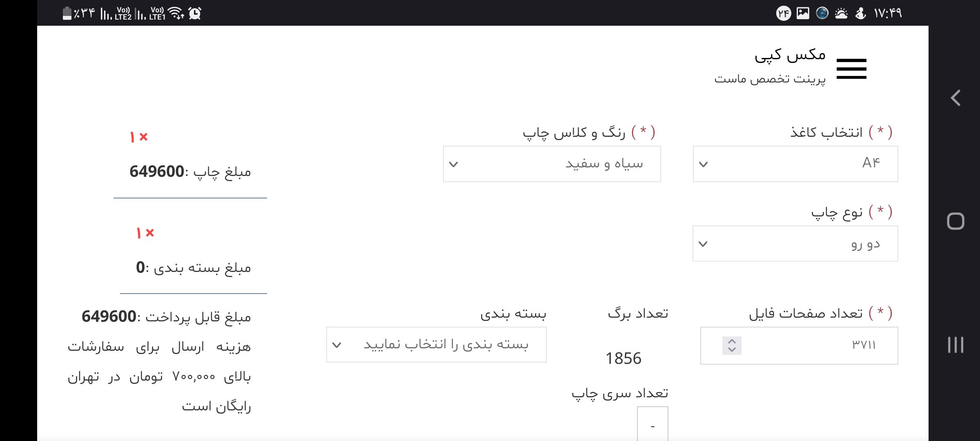This screenshot has width=980, height=441.
Task: Click the file page count stepper arrows
Action: click(732, 345)
